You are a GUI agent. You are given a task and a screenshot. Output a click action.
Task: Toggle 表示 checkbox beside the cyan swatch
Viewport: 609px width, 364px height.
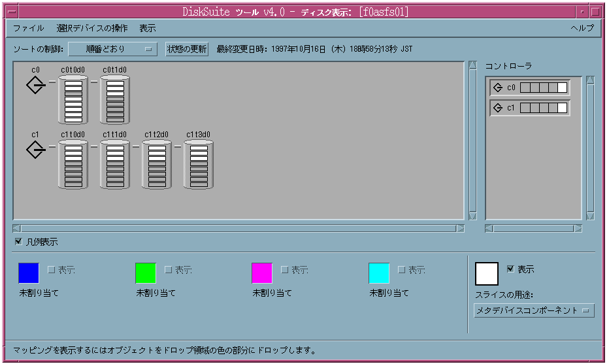click(x=402, y=270)
